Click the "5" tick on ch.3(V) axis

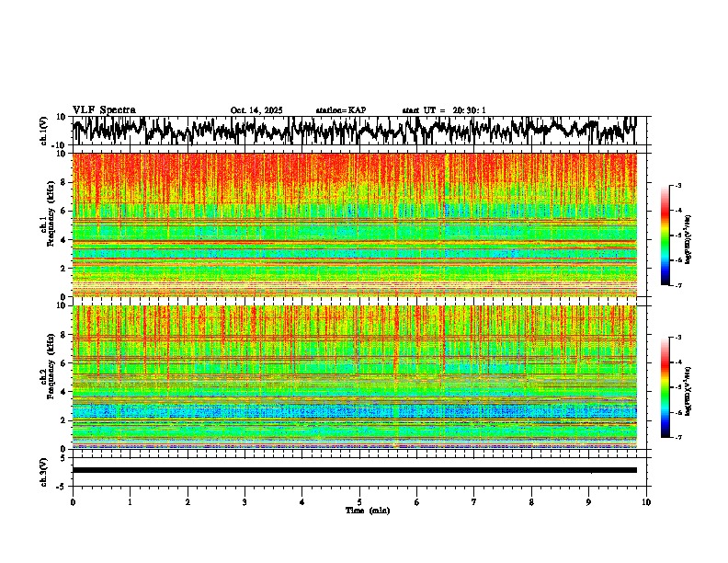(63, 458)
